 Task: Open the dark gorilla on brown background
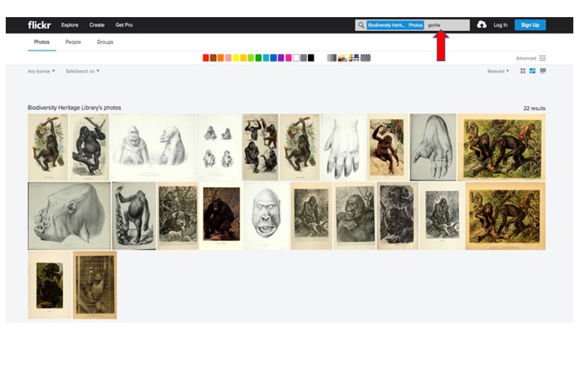(x=221, y=216)
